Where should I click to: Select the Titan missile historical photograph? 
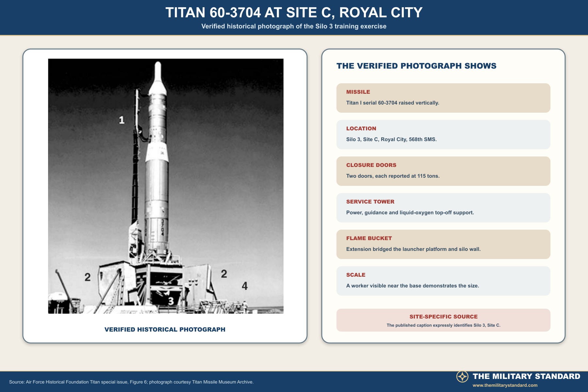[x=166, y=186]
